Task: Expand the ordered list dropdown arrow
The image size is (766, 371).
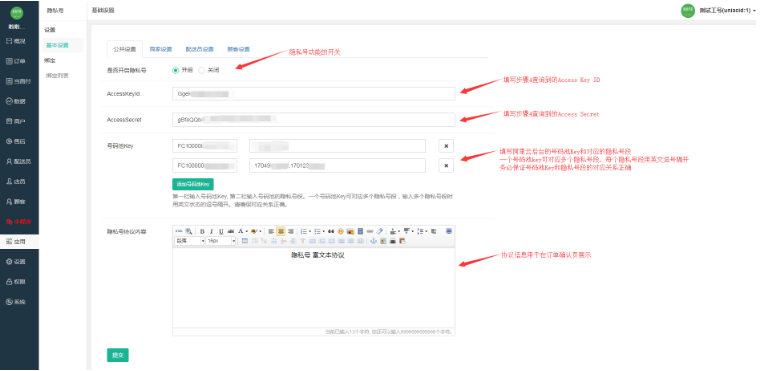Action: (x=310, y=232)
